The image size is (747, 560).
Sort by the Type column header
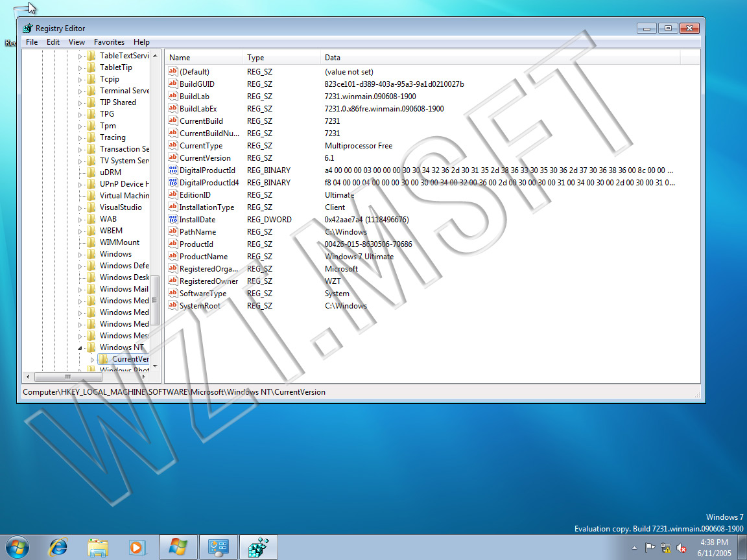281,58
